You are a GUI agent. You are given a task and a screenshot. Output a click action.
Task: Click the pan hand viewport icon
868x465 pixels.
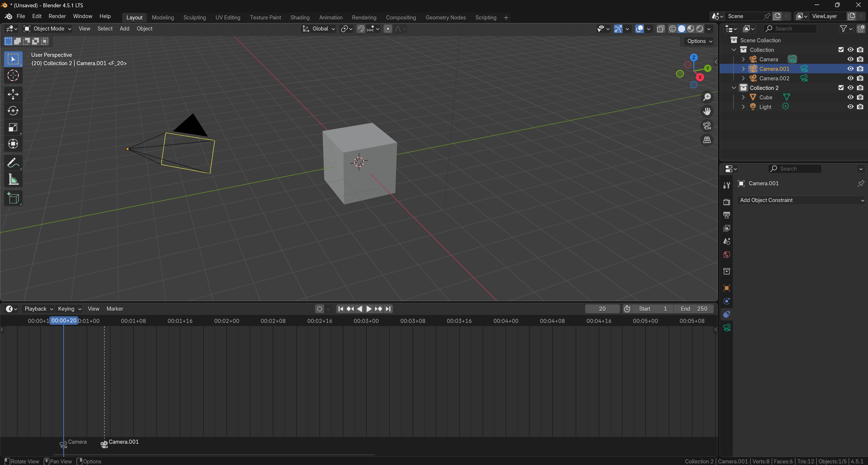click(707, 111)
